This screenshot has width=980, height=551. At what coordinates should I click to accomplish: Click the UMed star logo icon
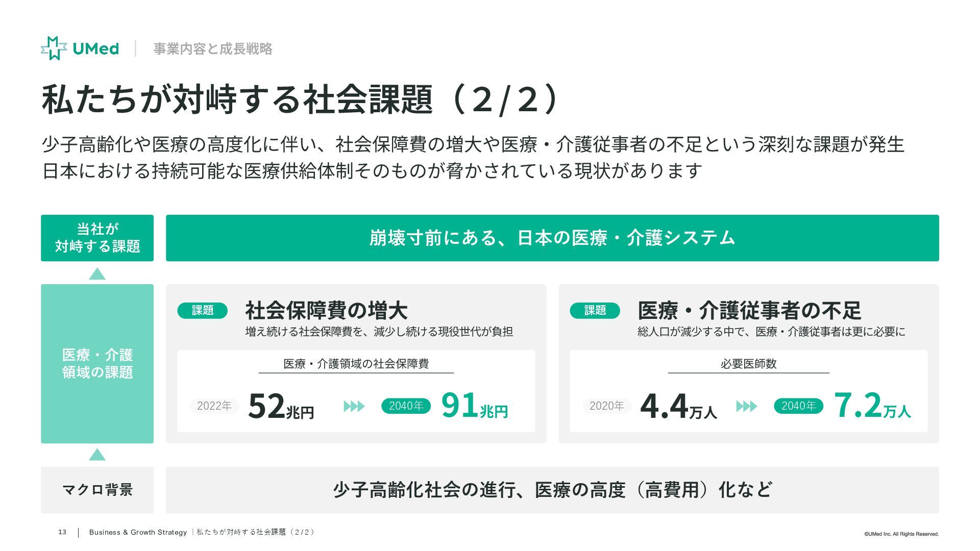[54, 48]
